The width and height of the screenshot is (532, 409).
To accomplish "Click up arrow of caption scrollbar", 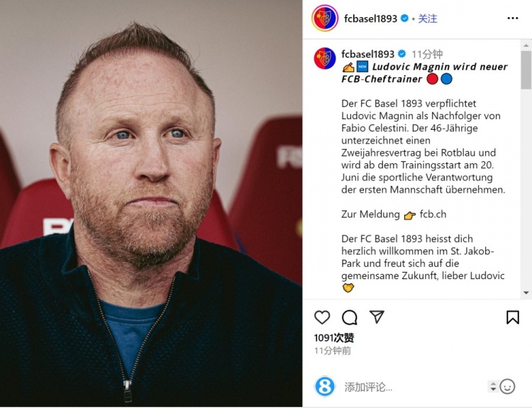I will click(x=526, y=45).
